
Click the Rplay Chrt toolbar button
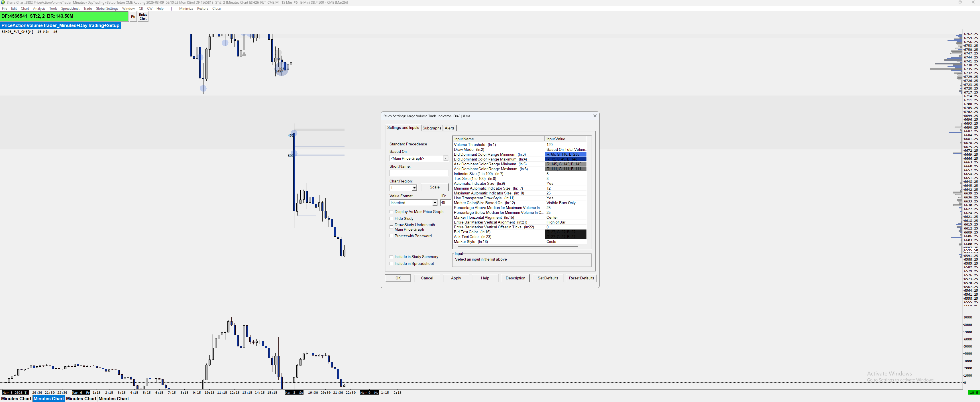tap(143, 16)
